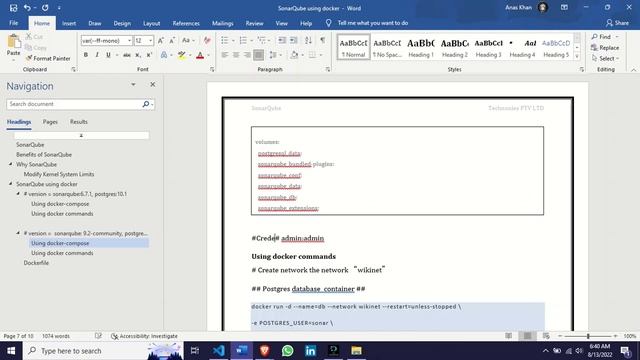The width and height of the screenshot is (640, 360).
Task: Close the Navigation pane
Action: point(153,84)
